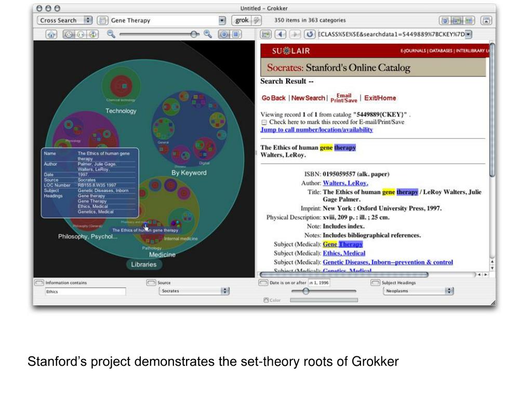Select the square map shape button

point(236,34)
